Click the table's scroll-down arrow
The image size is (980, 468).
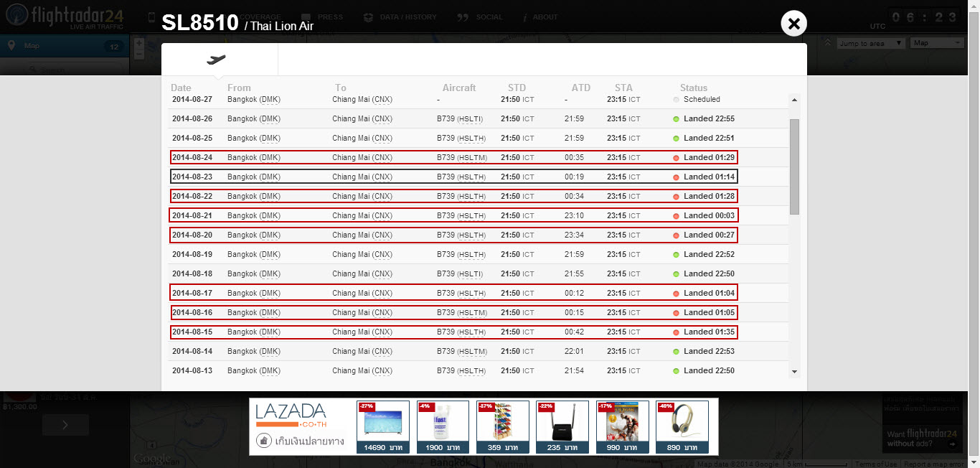(x=794, y=371)
